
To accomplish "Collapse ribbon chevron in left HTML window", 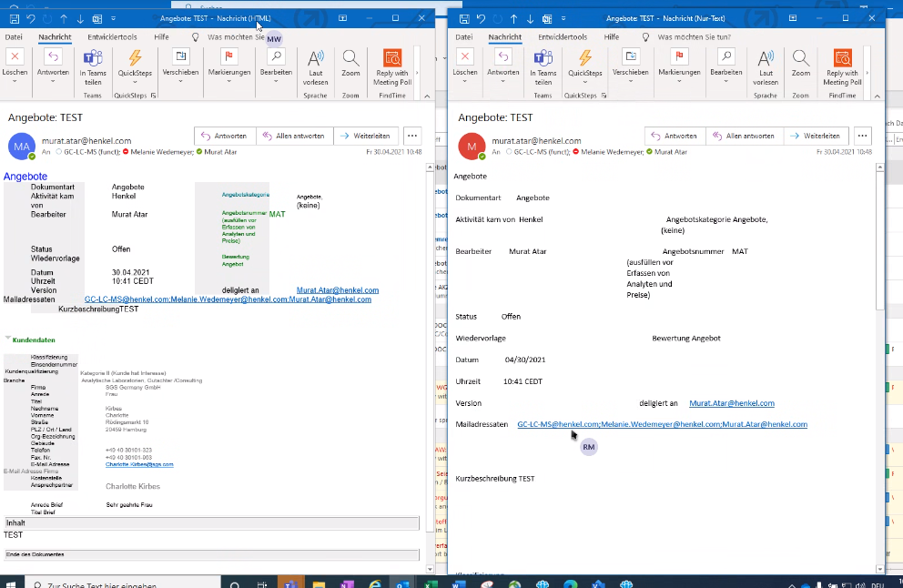I will point(427,96).
